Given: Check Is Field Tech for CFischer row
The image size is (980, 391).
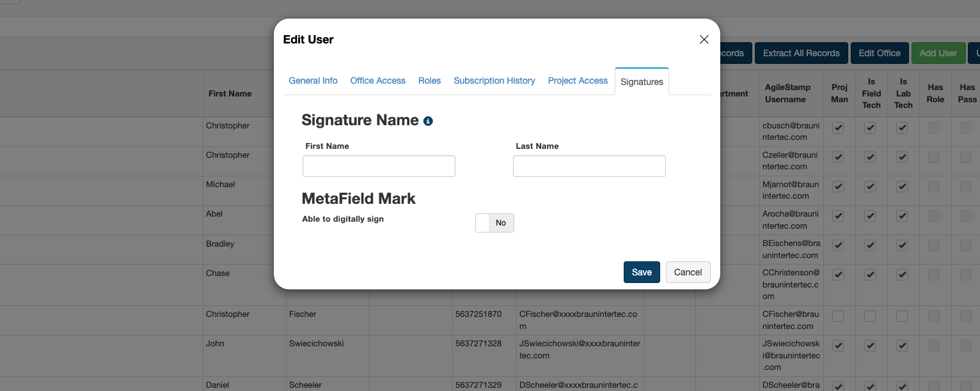Looking at the screenshot, I should [x=870, y=316].
